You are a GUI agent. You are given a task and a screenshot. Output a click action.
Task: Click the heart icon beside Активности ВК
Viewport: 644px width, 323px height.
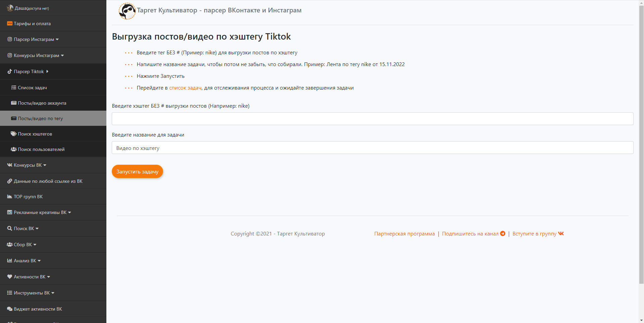[10, 277]
